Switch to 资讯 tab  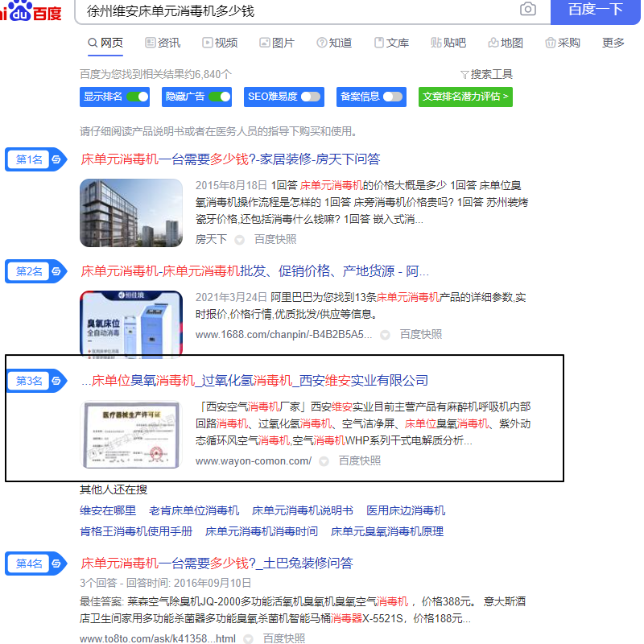pyautogui.click(x=163, y=43)
